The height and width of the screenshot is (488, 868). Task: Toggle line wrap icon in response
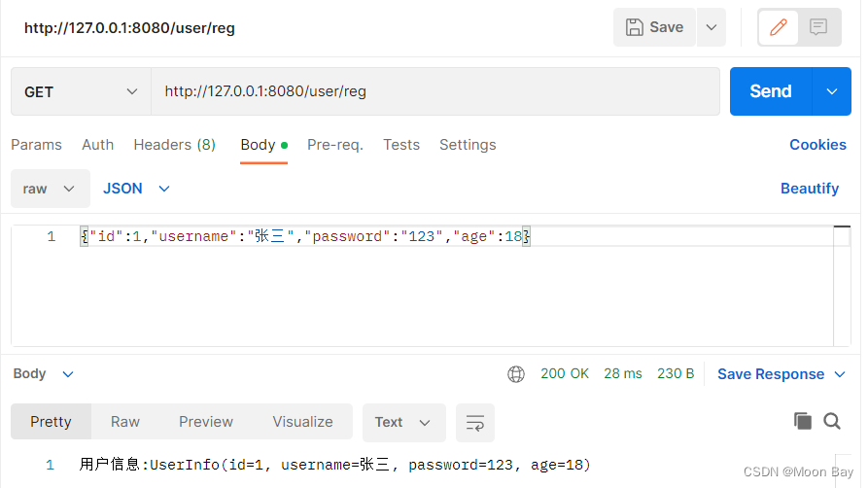[475, 423]
